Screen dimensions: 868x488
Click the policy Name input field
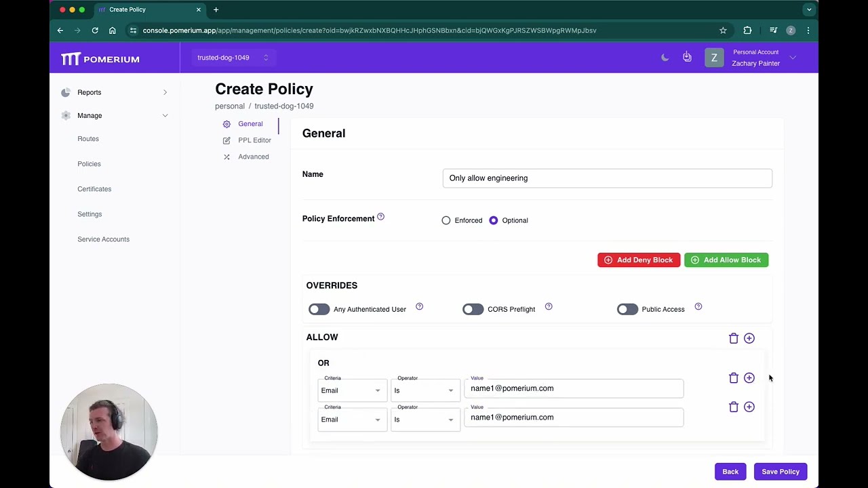(x=607, y=178)
